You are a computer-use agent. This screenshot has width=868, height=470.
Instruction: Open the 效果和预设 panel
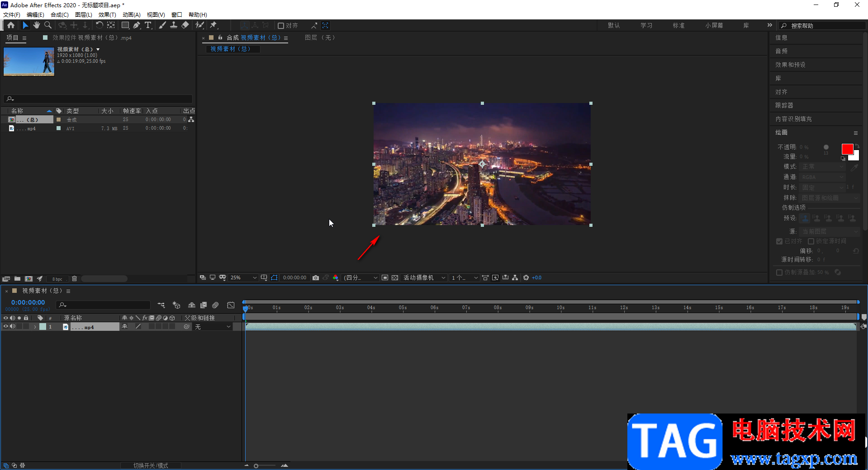pyautogui.click(x=790, y=65)
